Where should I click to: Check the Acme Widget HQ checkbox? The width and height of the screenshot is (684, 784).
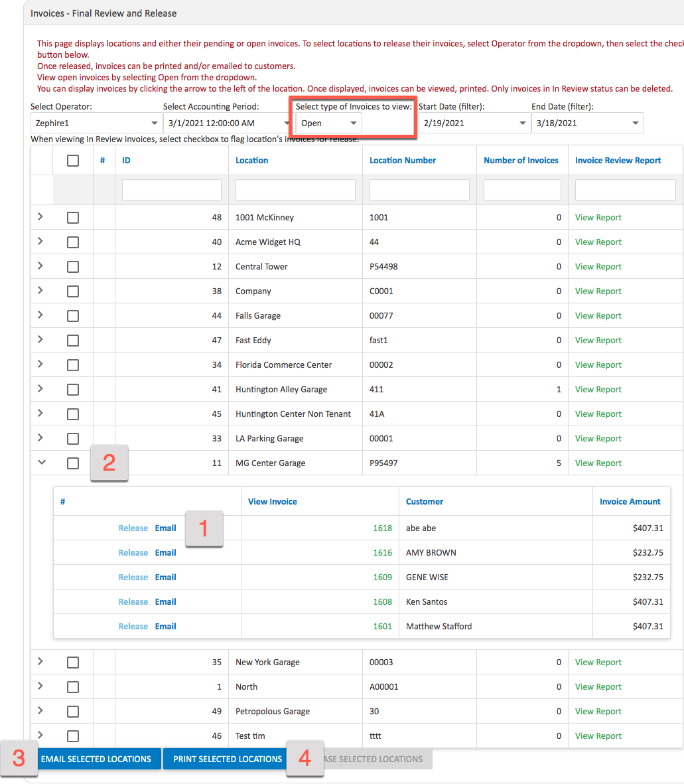click(73, 242)
